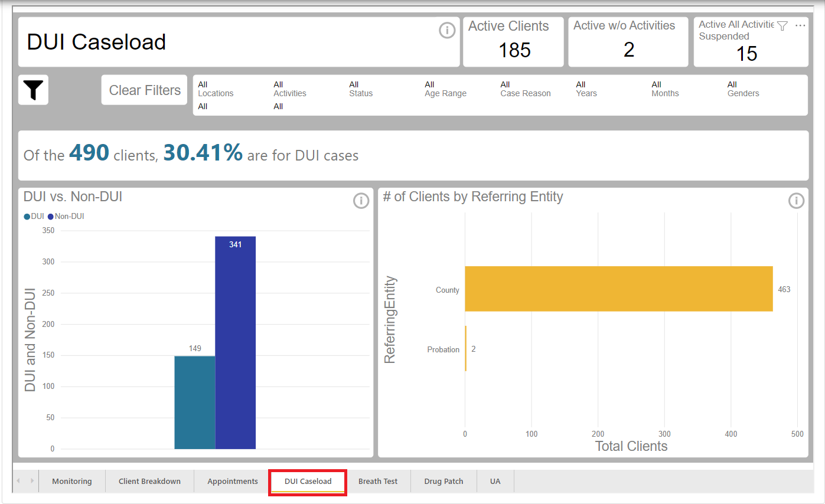Viewport: 825px width, 504px height.
Task: Open the Drug Patch tab
Action: 444,481
